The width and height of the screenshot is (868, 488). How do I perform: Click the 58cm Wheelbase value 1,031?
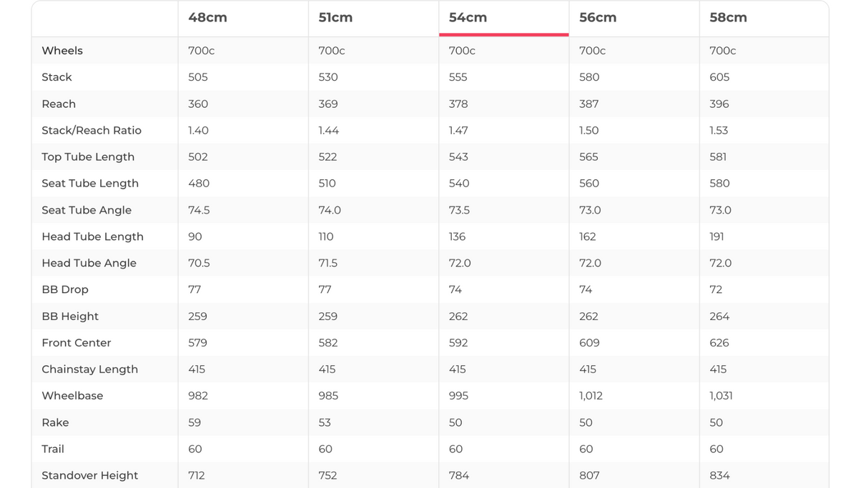tap(721, 396)
